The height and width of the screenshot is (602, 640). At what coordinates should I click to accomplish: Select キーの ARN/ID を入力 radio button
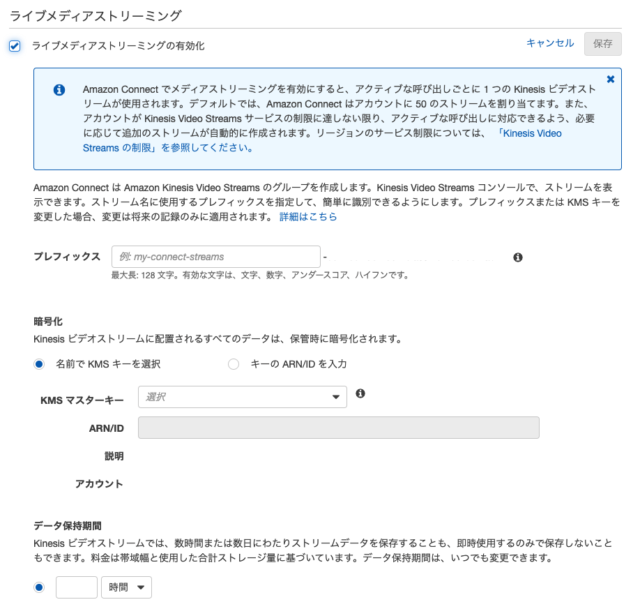[x=233, y=364]
